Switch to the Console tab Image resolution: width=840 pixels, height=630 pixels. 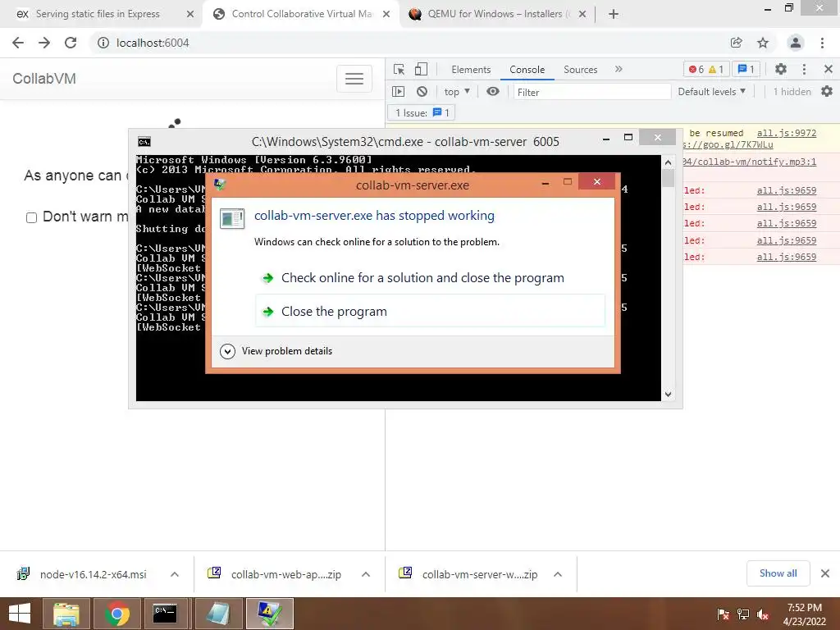(x=527, y=70)
